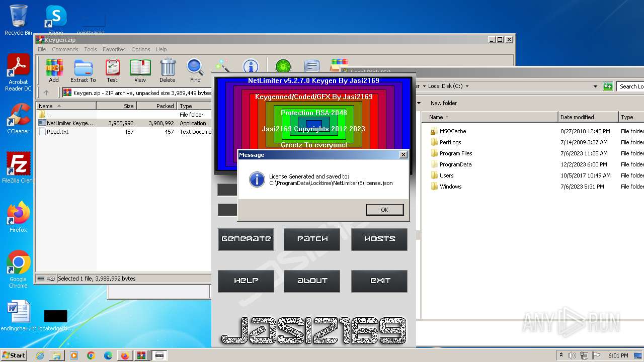Click the volume icon in system tray

(x=572, y=355)
